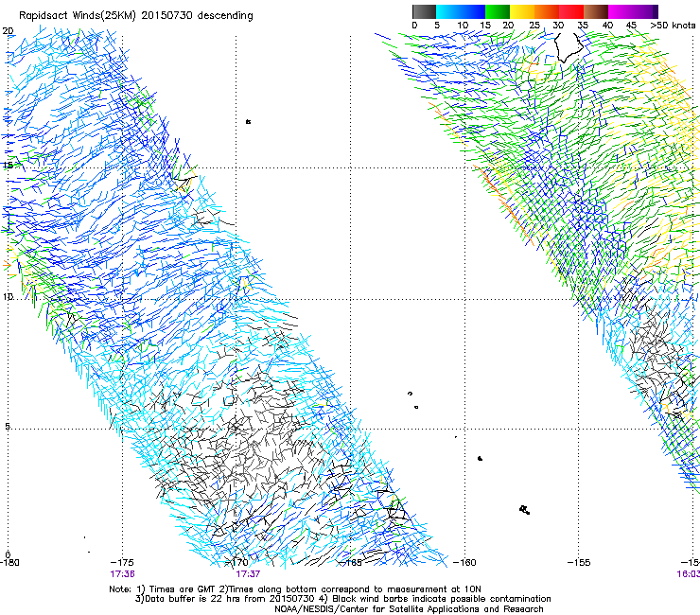Click the latitude axis label '15'
This screenshot has width=700, height=615.
[8, 166]
